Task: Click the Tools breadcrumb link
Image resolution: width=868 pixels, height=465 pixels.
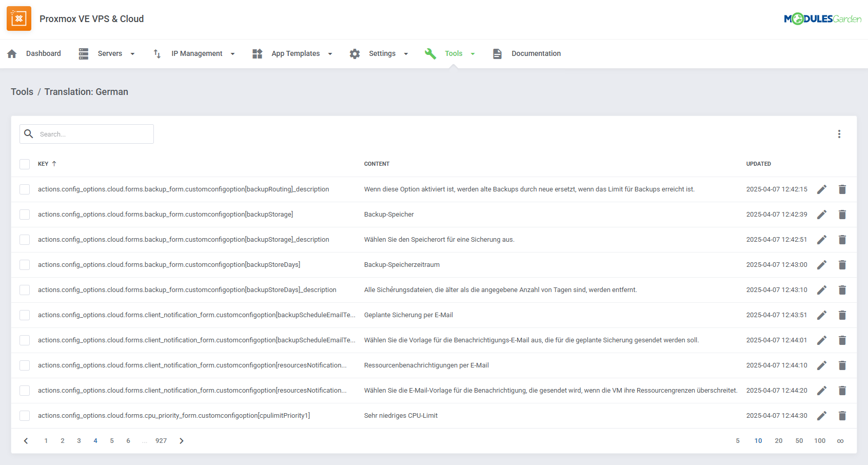Action: click(x=22, y=91)
